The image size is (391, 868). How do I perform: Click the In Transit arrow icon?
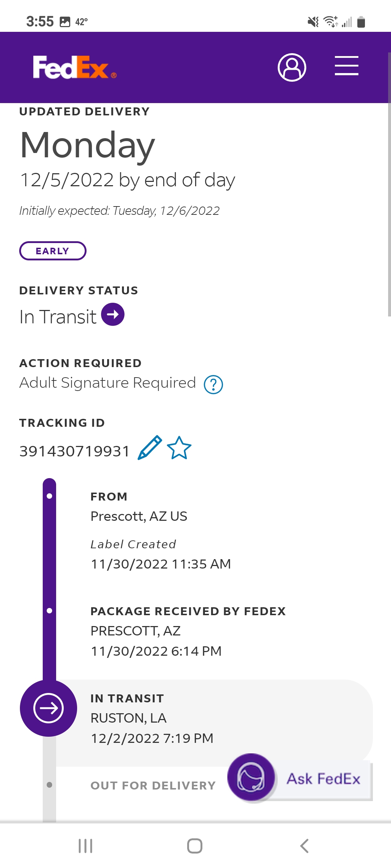click(112, 314)
